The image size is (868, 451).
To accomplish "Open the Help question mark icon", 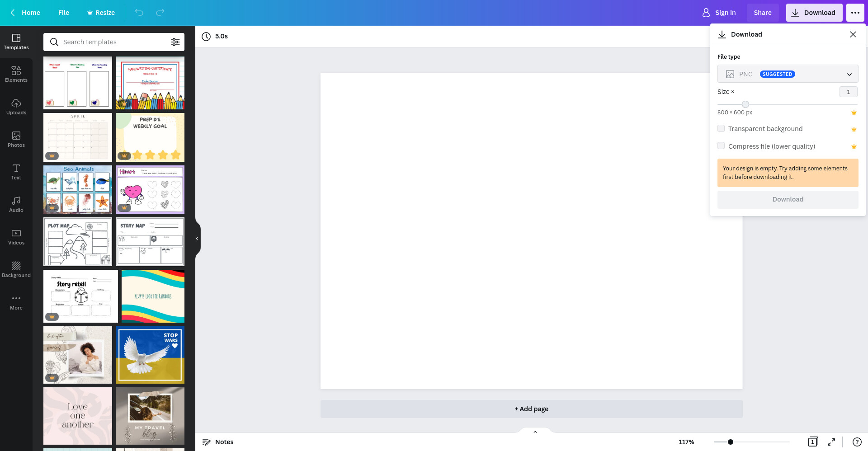I will [857, 442].
